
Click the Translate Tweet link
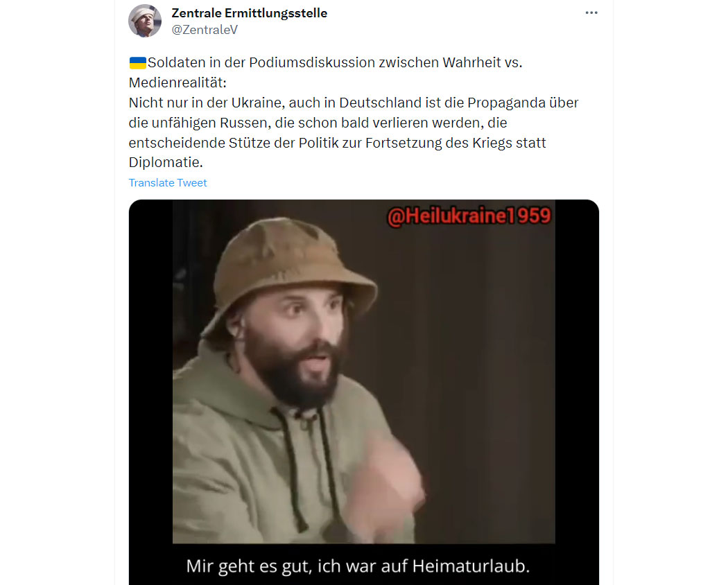(168, 183)
